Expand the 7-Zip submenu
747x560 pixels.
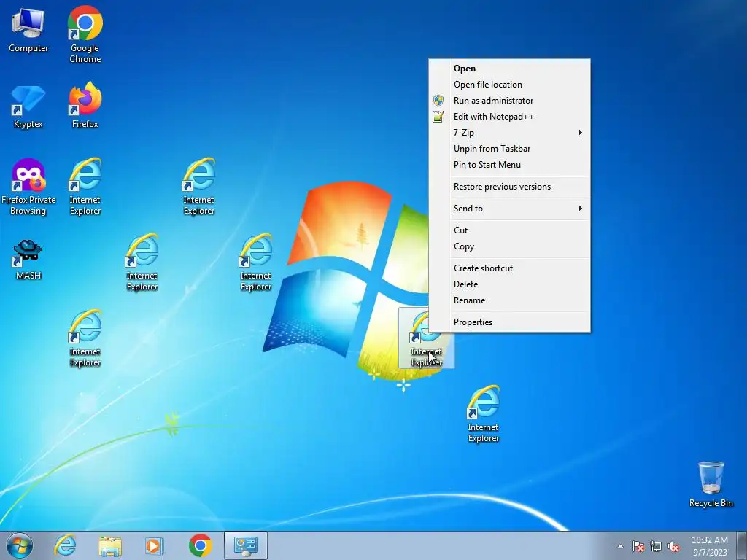tap(509, 133)
